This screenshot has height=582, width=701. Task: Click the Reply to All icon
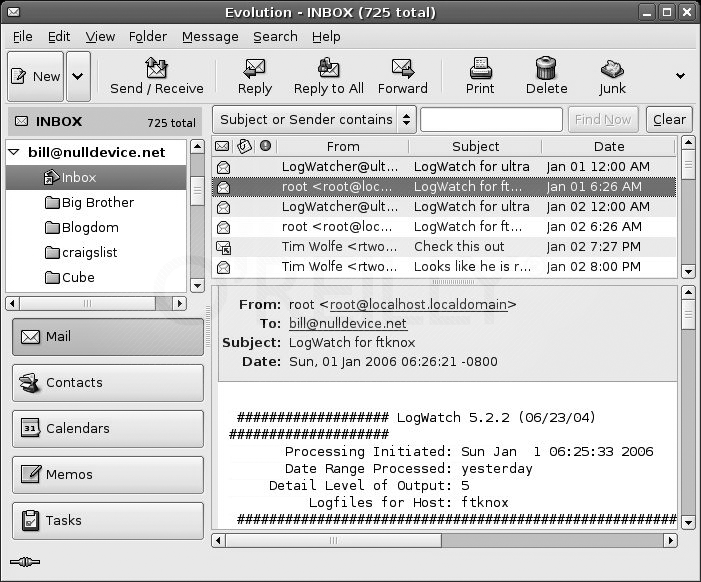(329, 68)
